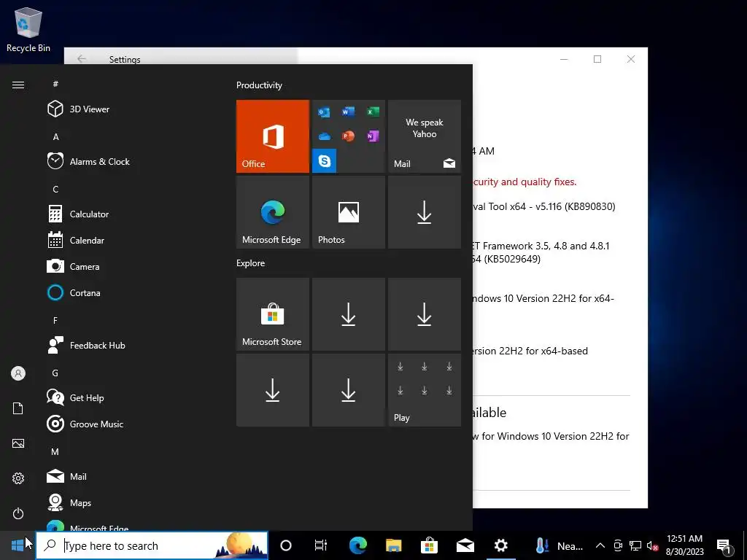747x560 pixels.
Task: Click OneDrive icon in Office apps tile
Action: 325,136
